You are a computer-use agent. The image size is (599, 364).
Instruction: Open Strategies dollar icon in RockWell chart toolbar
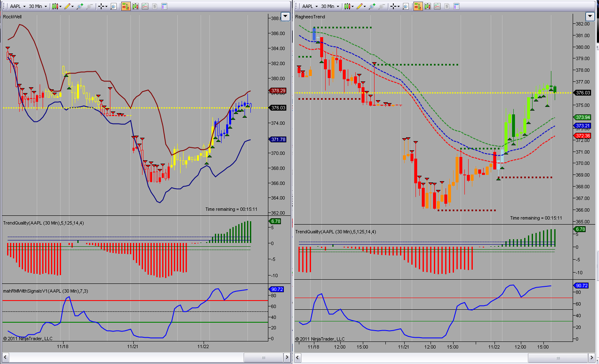[155, 6]
